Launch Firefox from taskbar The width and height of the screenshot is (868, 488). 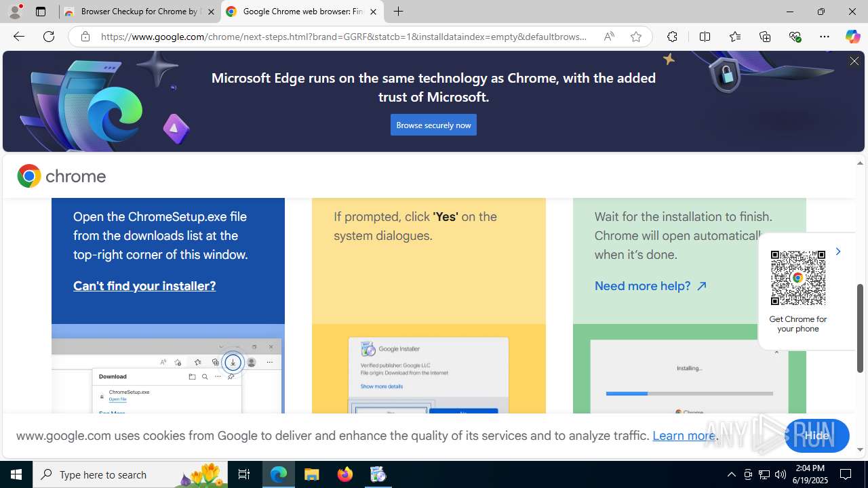(345, 474)
